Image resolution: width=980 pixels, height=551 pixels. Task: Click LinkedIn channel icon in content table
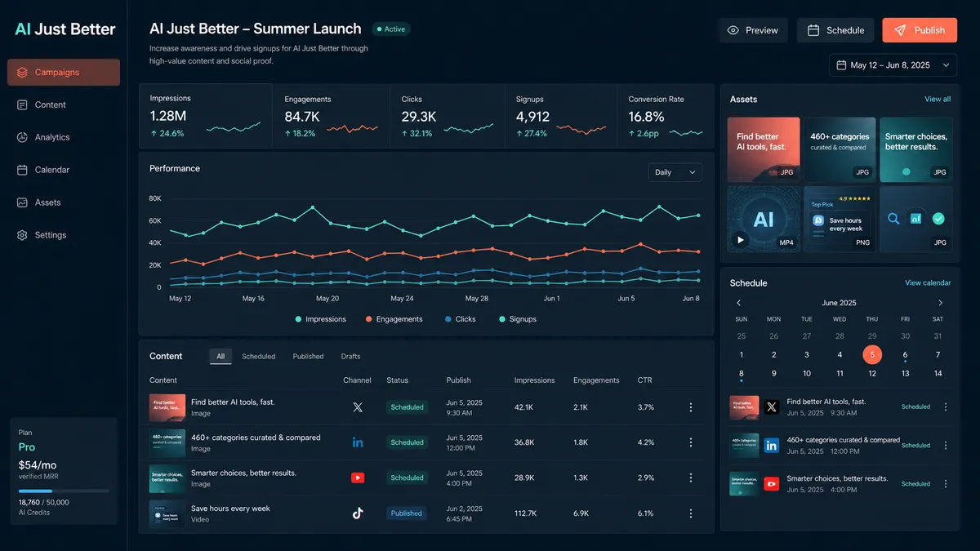point(357,442)
